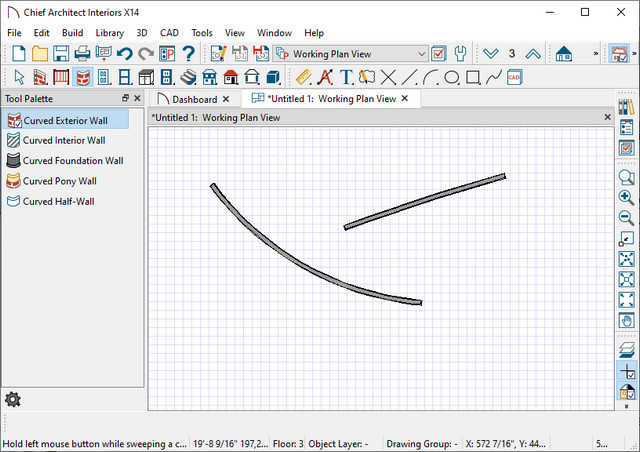Toggle the Active Layer Display Options checklist

coord(438,54)
